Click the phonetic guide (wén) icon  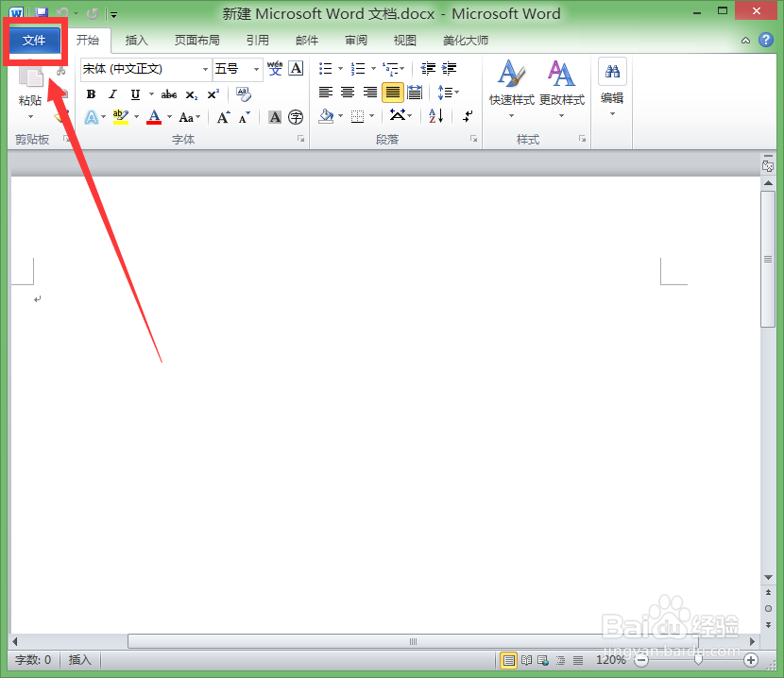coord(275,69)
